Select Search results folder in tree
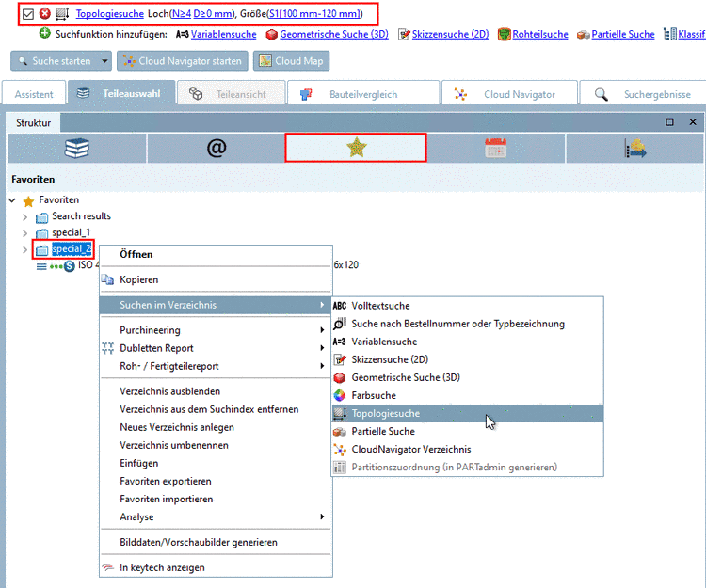The width and height of the screenshot is (706, 588). click(x=81, y=216)
